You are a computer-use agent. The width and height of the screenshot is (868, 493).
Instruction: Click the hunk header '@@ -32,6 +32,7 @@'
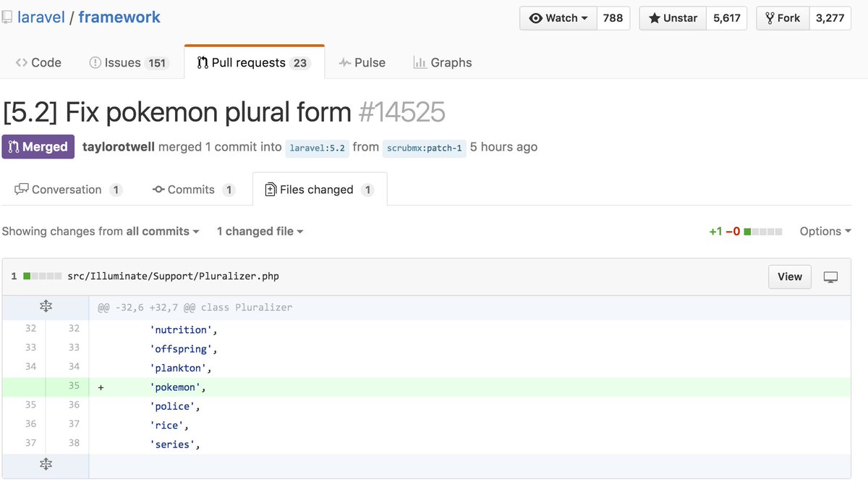(195, 308)
